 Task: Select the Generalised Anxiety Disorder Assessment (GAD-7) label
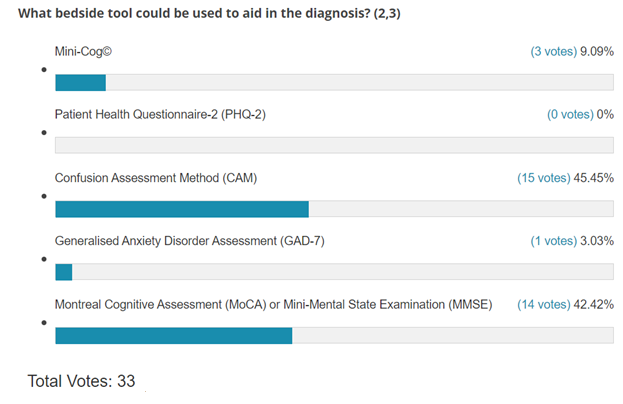pyautogui.click(x=190, y=241)
